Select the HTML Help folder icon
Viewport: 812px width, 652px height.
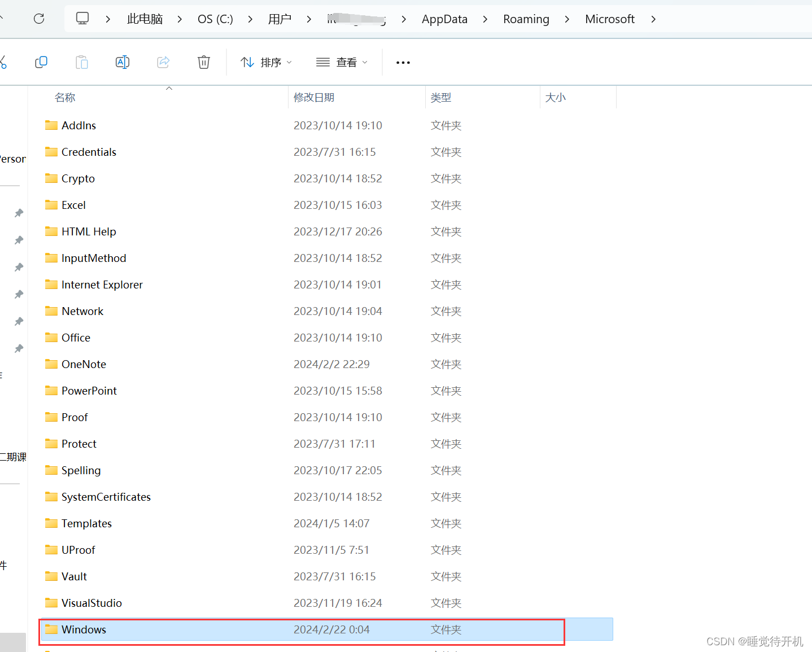pyautogui.click(x=51, y=231)
